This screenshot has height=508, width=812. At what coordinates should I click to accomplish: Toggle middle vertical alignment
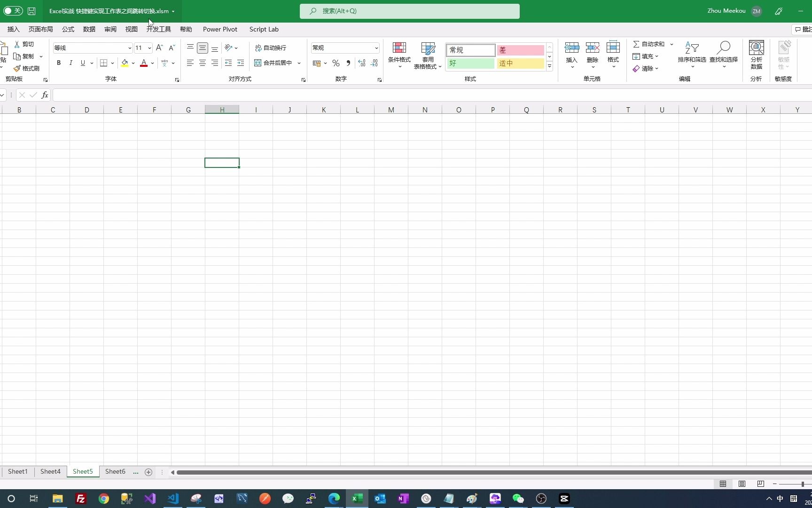tap(203, 48)
